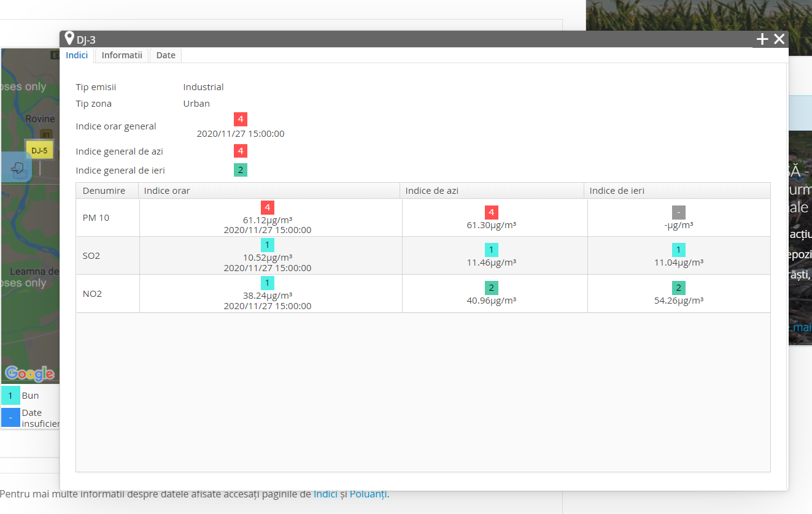This screenshot has height=514, width=812.
Task: Open the Indici page link
Action: pos(325,494)
